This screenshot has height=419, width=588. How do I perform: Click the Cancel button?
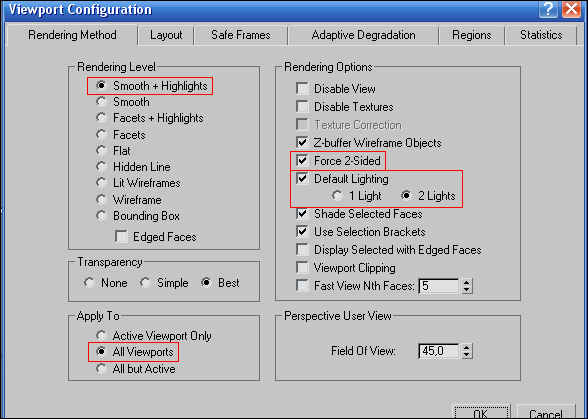tap(546, 413)
